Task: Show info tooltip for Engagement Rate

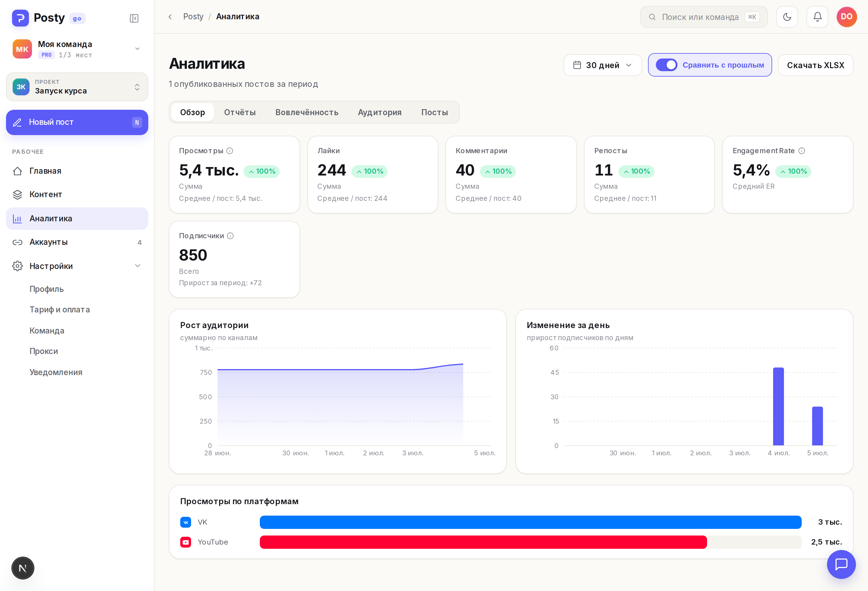Action: point(801,150)
